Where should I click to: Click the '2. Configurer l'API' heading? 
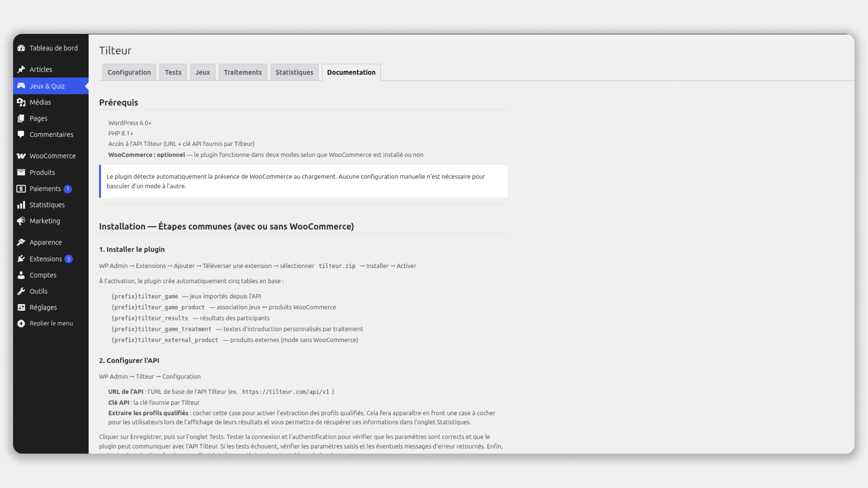[x=129, y=361]
